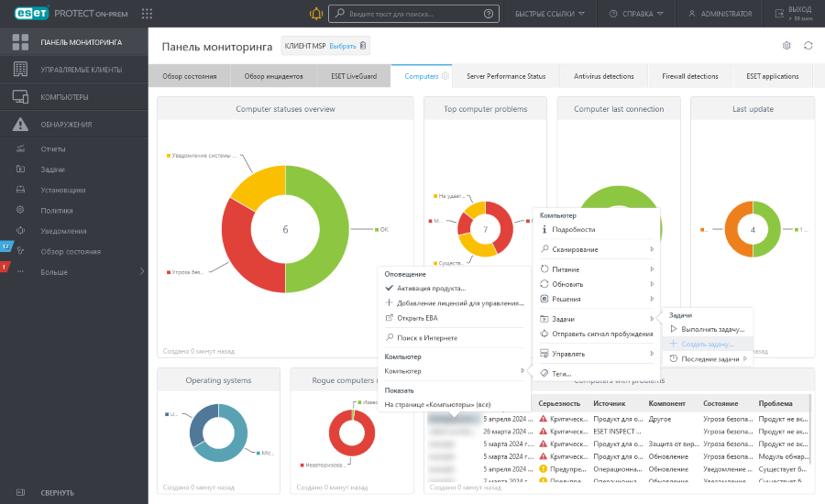
Task: Select Создать задачу in the submenu
Action: 707,344
